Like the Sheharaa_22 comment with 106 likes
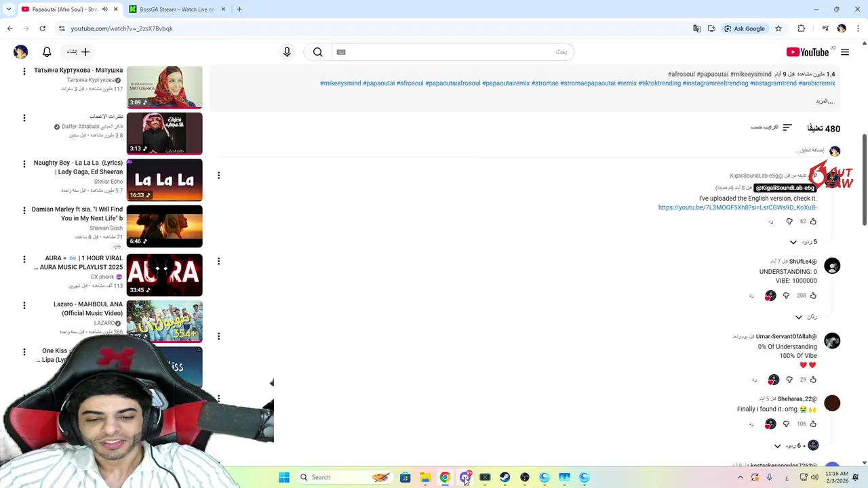The height and width of the screenshot is (488, 868). [x=813, y=424]
